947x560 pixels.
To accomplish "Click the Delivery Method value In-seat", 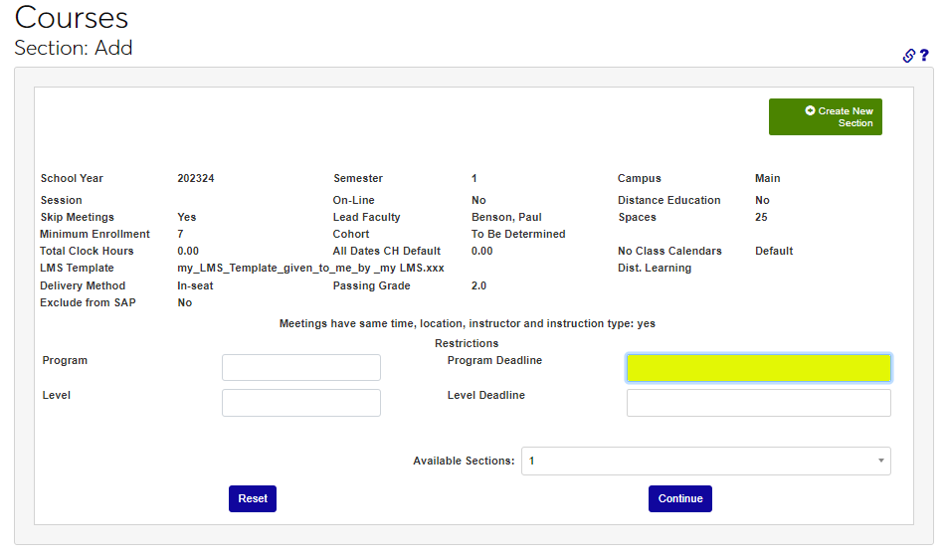I will pyautogui.click(x=195, y=286).
